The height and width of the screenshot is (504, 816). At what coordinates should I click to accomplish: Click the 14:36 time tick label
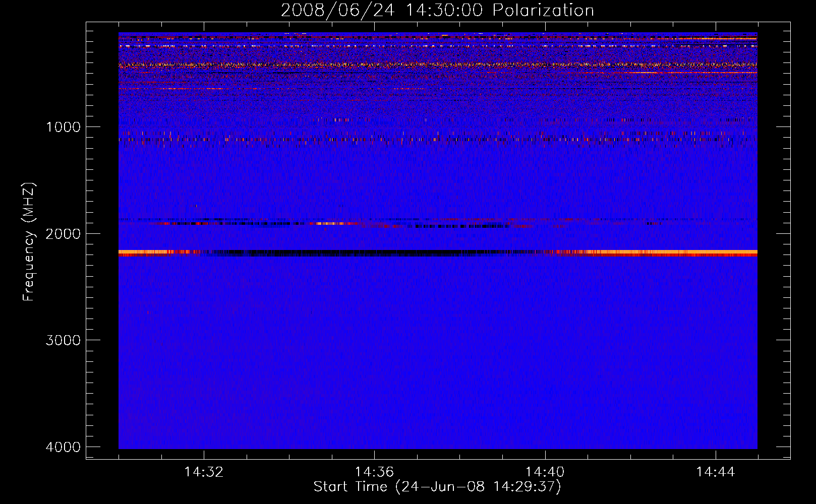374,472
